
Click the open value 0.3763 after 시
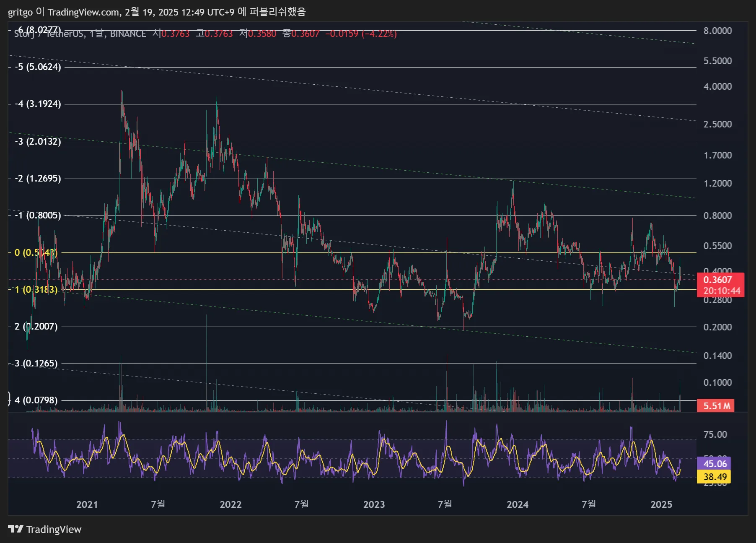tap(176, 34)
